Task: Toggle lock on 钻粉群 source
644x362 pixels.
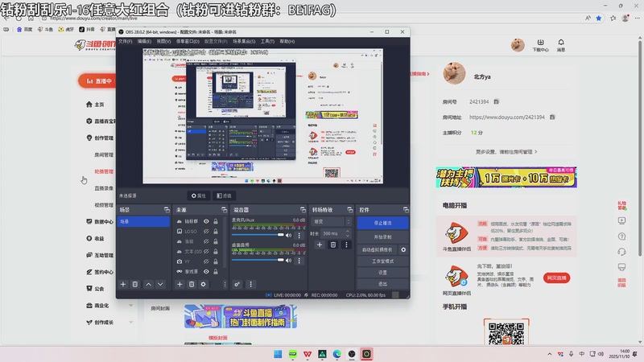Action: point(216,221)
